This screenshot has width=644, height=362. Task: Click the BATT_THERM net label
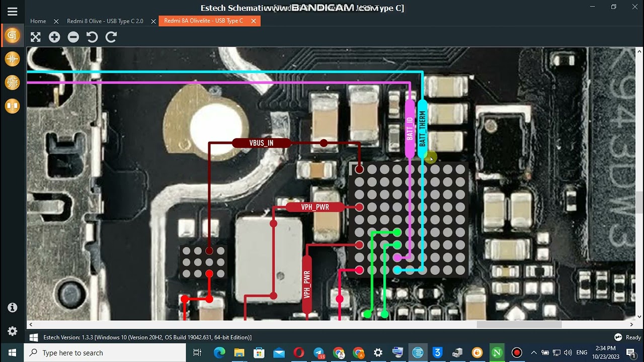tap(422, 129)
